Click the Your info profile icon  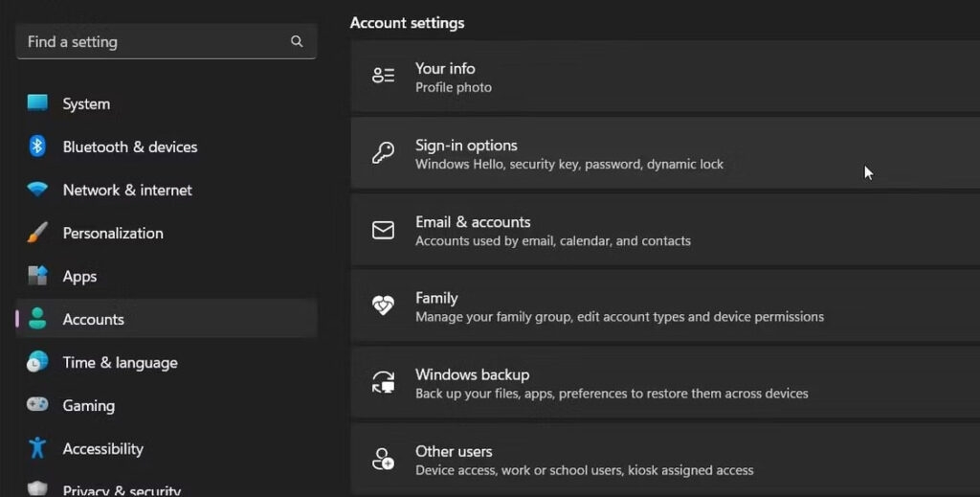383,76
